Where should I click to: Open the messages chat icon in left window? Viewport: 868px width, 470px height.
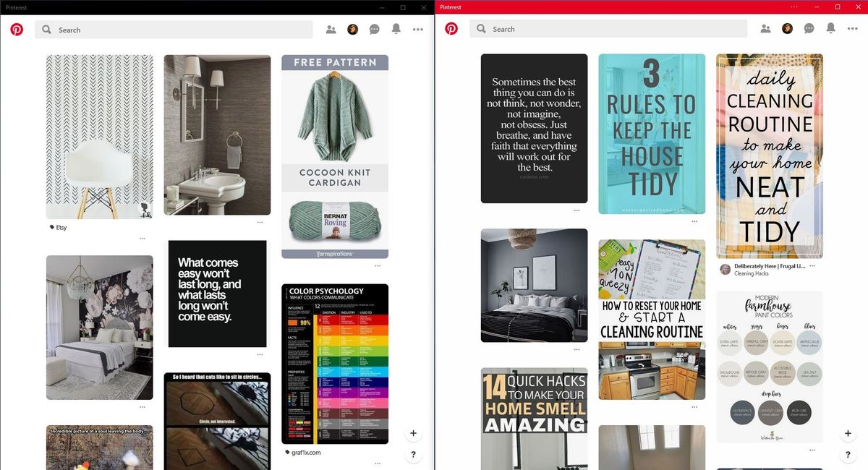pos(375,29)
